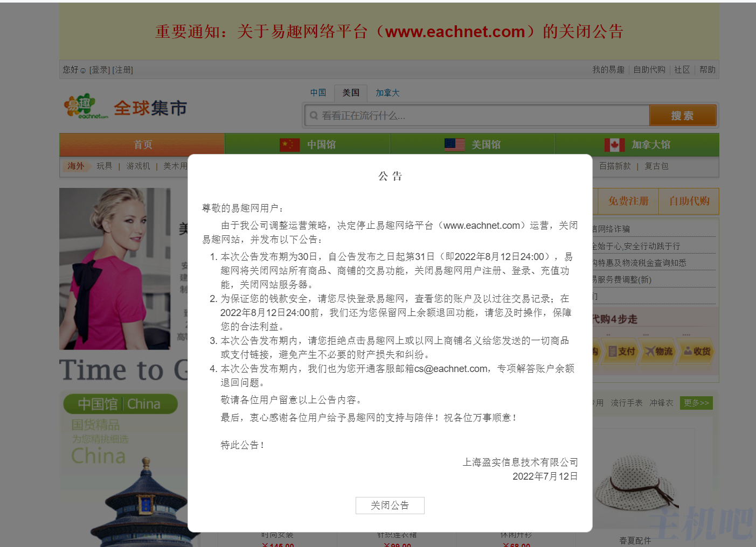Click the Canada flag icon
This screenshot has height=547, width=756.
point(614,145)
